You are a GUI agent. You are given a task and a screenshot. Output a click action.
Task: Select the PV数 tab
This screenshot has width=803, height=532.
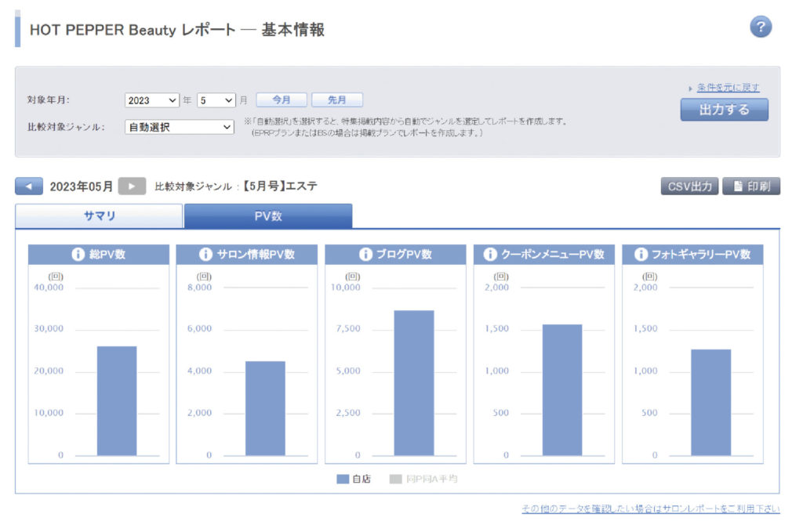[x=267, y=216]
